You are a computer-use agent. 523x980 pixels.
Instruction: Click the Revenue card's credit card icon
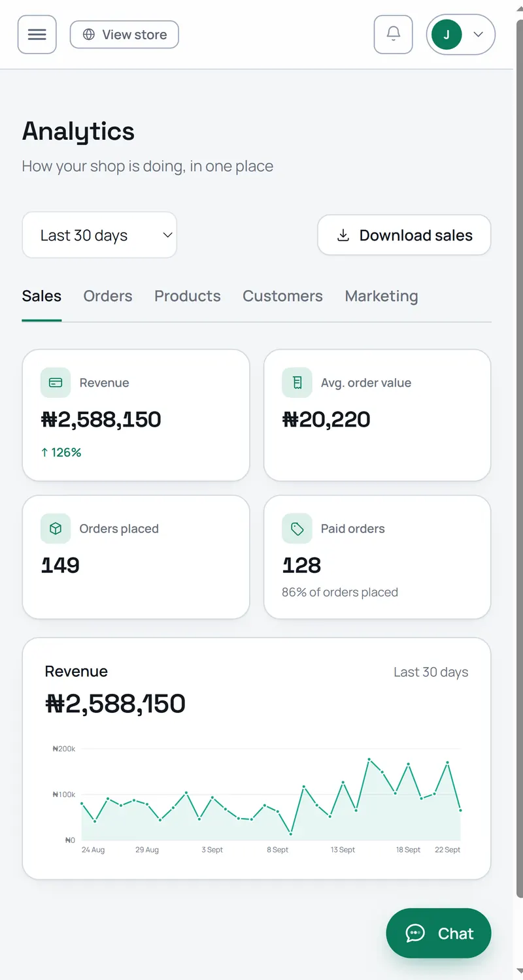(x=56, y=383)
